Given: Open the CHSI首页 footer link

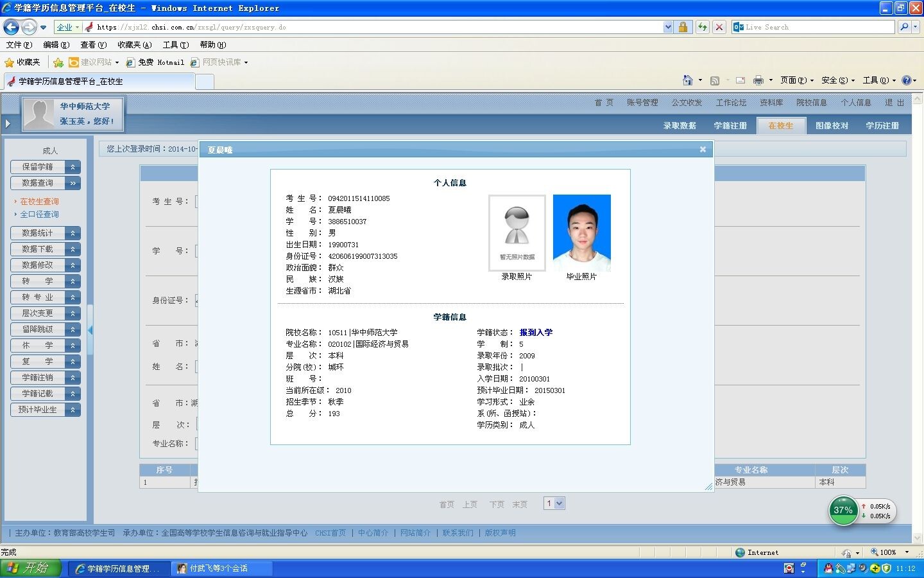Looking at the screenshot, I should [x=330, y=533].
